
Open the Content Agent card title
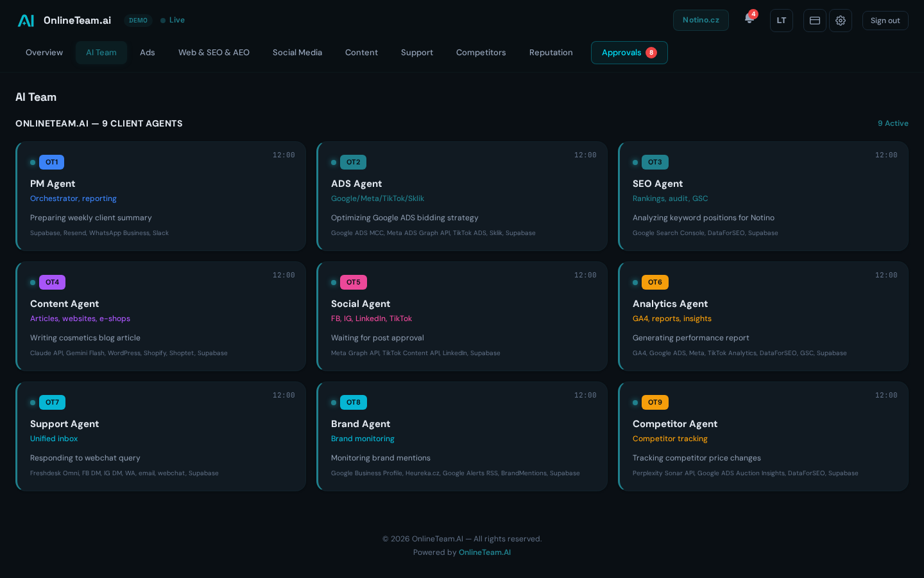64,304
